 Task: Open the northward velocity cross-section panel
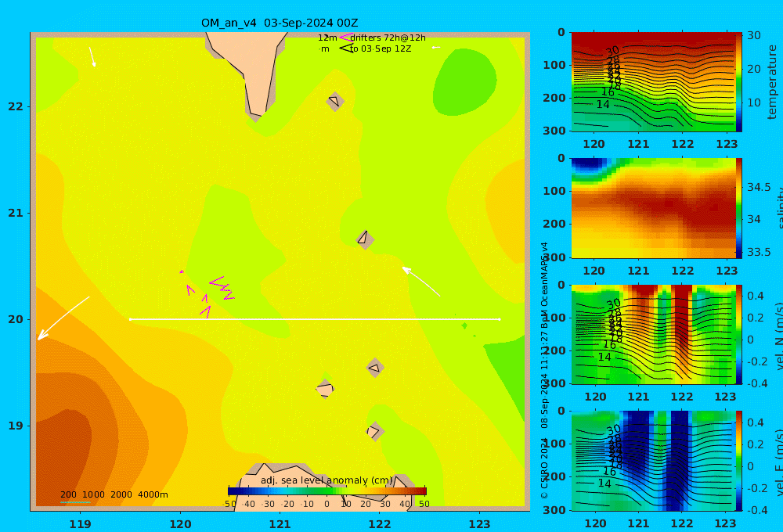point(652,334)
